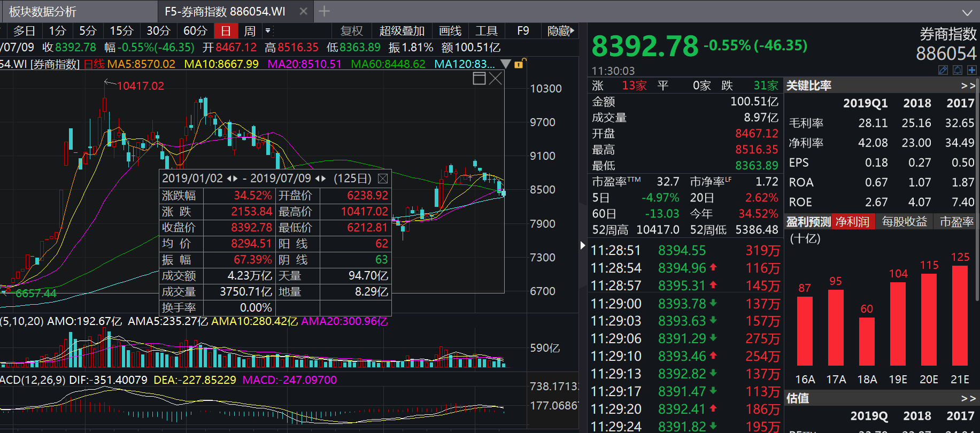The height and width of the screenshot is (433, 980).
Task: Close the chart range selection box X
Action: [496, 79]
